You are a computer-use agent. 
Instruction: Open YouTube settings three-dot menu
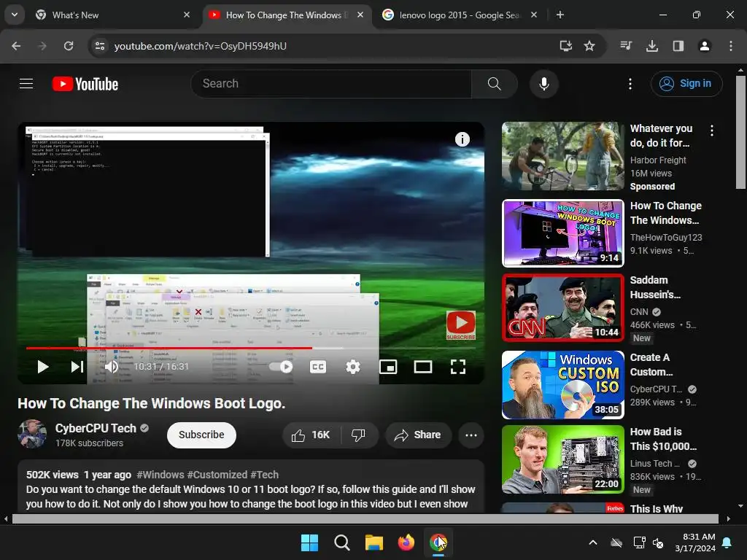[630, 84]
